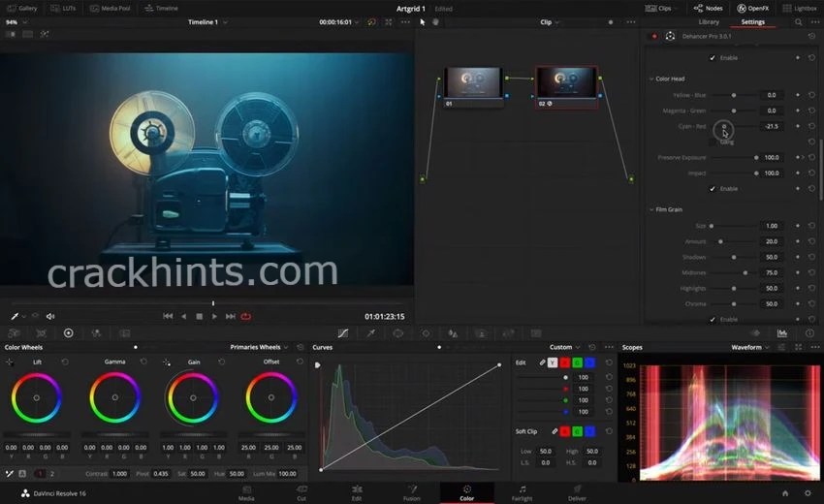824x504 pixels.
Task: Click the Film Grain Amount value field
Action: [772, 241]
